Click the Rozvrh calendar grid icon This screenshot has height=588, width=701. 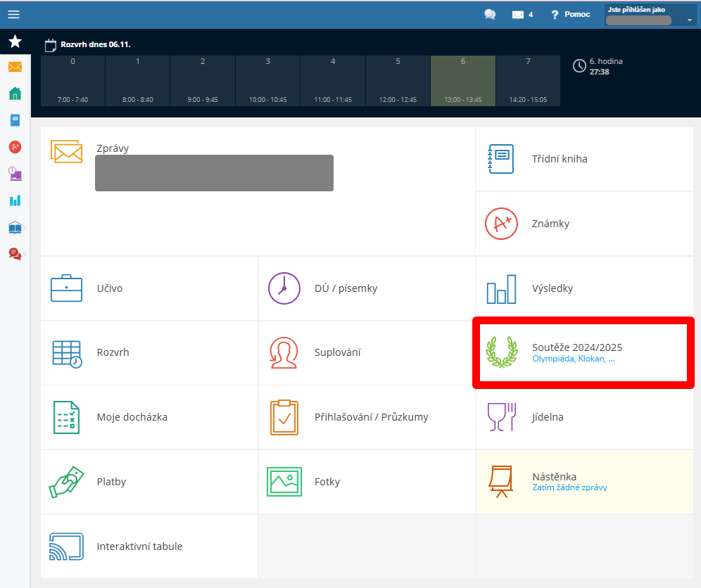(x=67, y=354)
